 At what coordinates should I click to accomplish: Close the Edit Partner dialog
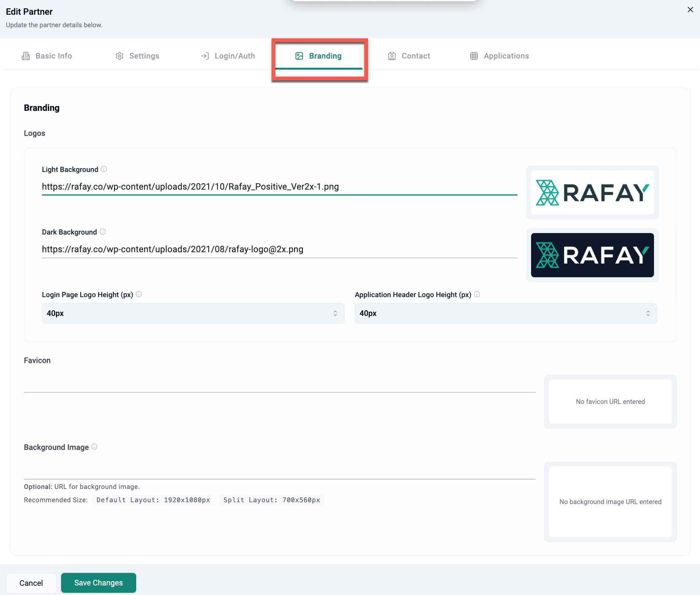(690, 10)
